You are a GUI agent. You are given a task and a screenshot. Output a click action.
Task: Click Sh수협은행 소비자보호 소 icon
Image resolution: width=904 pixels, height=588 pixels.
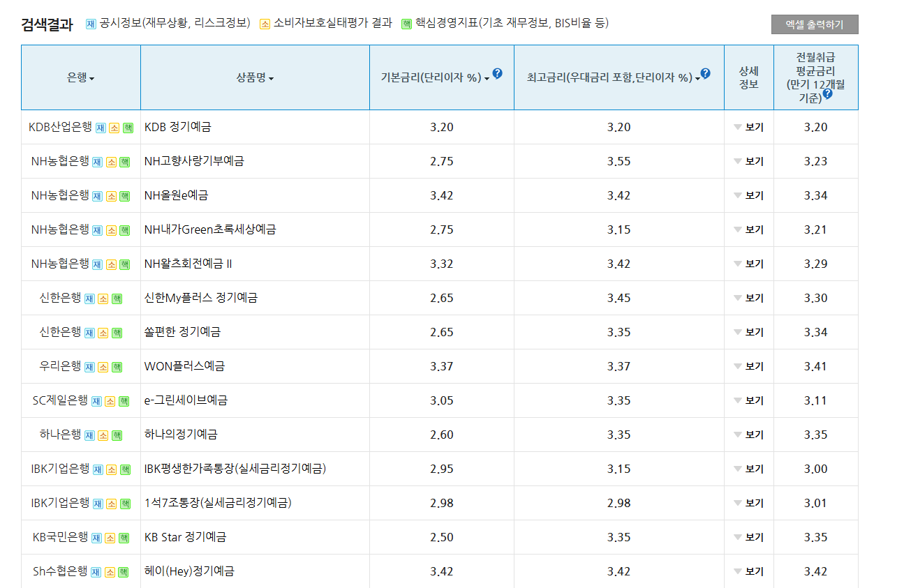[x=110, y=572]
